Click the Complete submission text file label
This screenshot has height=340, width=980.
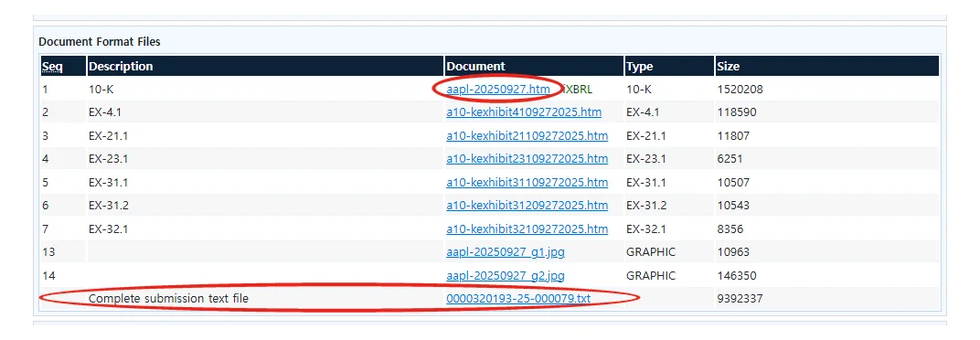pyautogui.click(x=169, y=299)
